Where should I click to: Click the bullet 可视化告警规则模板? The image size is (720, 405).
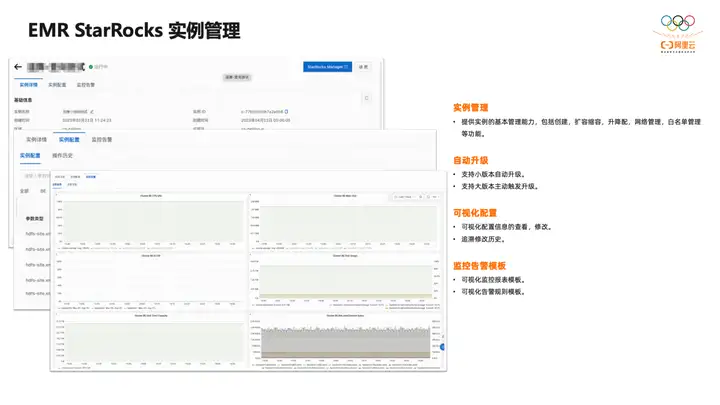point(493,292)
